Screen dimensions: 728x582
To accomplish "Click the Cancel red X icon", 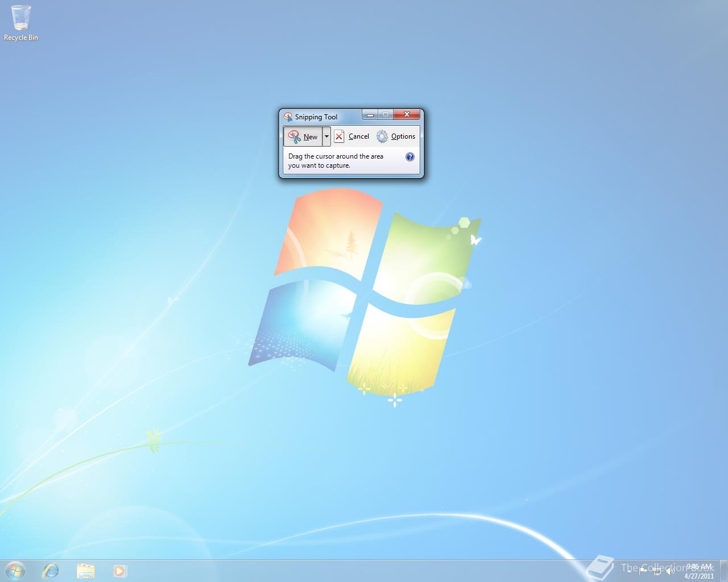I will (x=339, y=136).
